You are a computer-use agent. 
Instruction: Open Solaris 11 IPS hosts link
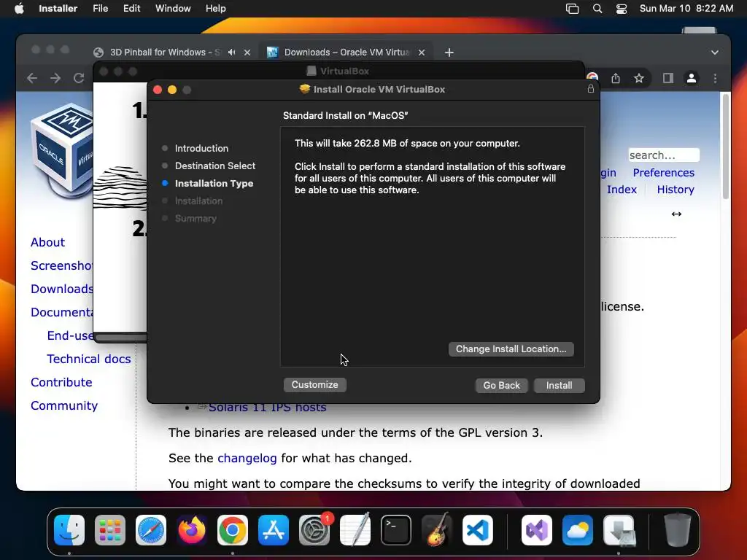point(267,408)
